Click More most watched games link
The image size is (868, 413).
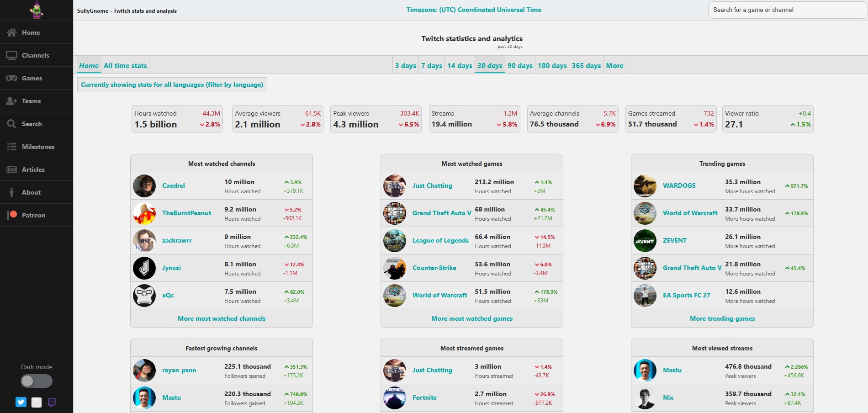pyautogui.click(x=472, y=318)
